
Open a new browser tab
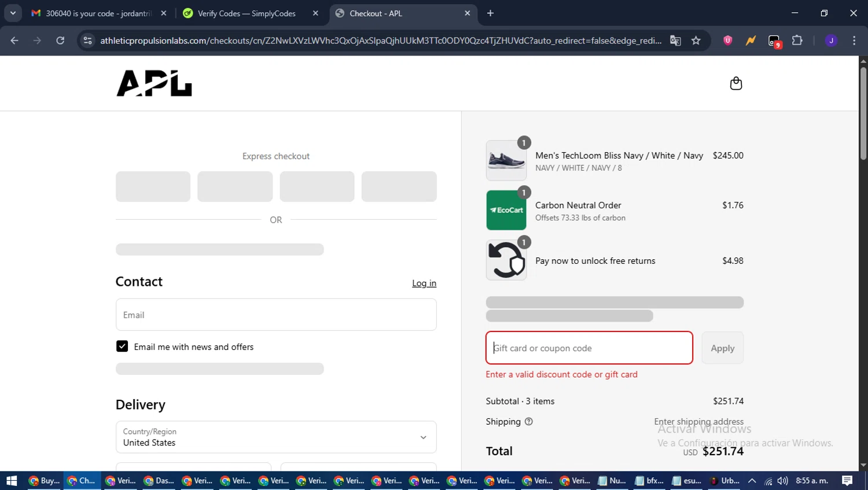pyautogui.click(x=490, y=13)
